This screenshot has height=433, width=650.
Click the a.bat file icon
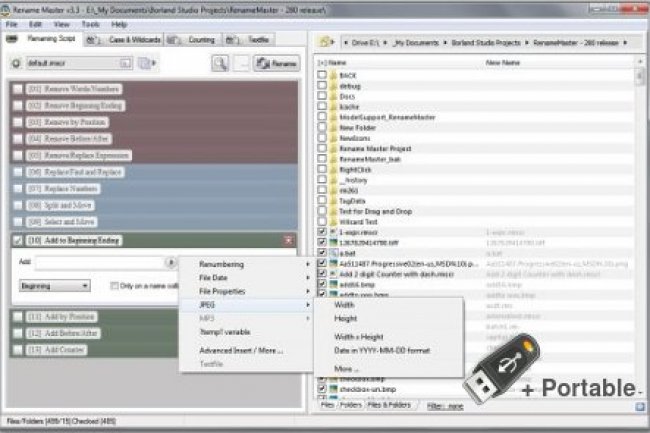click(x=333, y=253)
